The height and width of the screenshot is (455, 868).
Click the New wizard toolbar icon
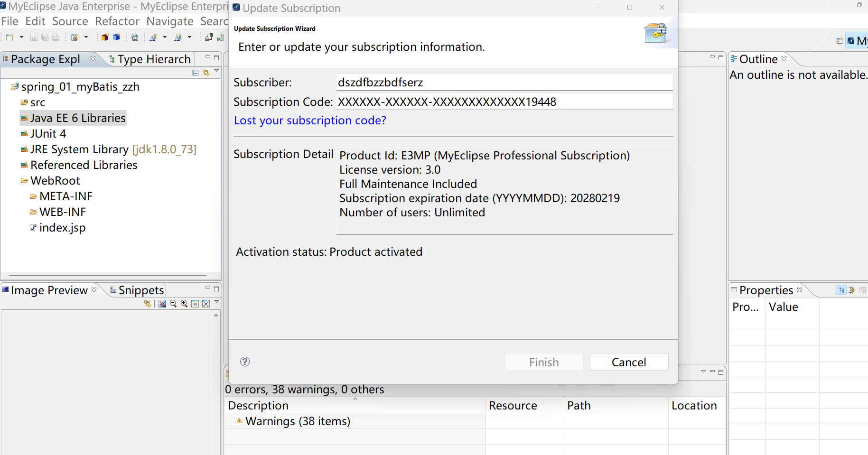coord(9,37)
